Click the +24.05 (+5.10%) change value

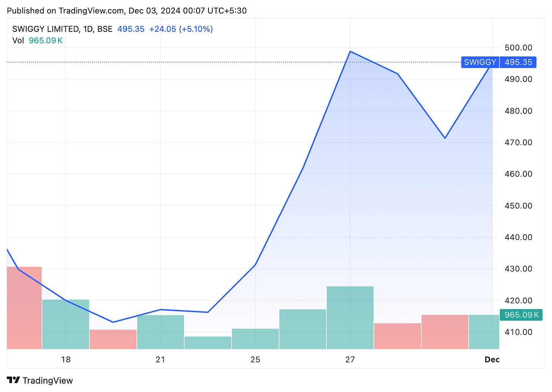(181, 29)
